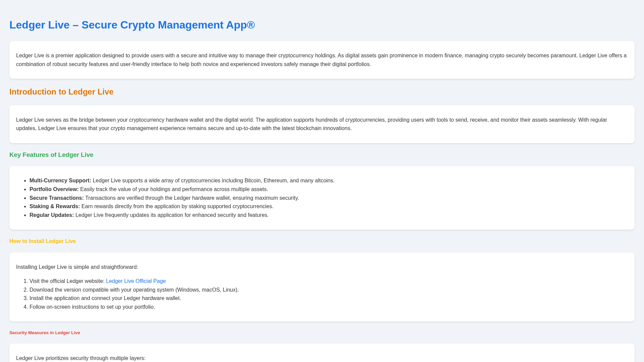Click the 'Staking & Rewards:' bullet label
The height and width of the screenshot is (362, 644).
pyautogui.click(x=55, y=206)
